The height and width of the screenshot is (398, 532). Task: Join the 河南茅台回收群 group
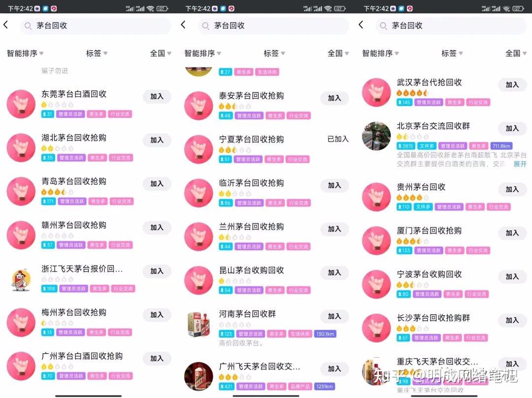coord(334,316)
